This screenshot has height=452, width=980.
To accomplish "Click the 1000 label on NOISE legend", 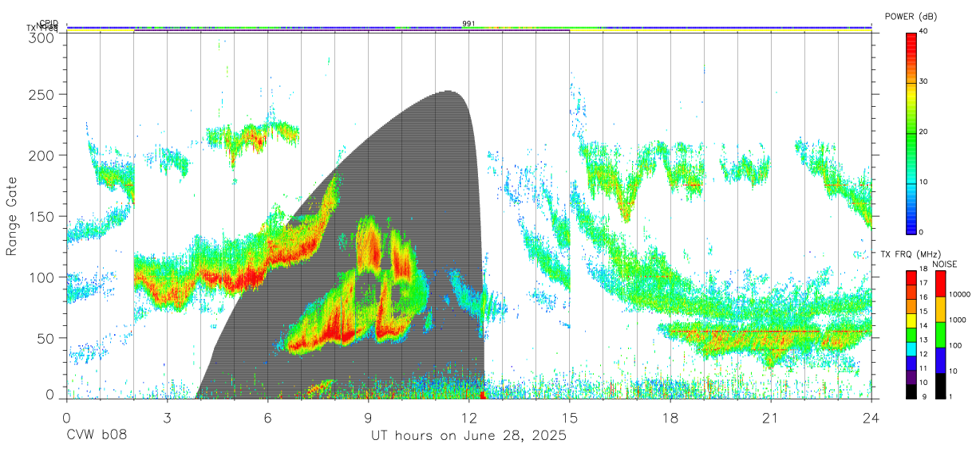I will 959,320.
